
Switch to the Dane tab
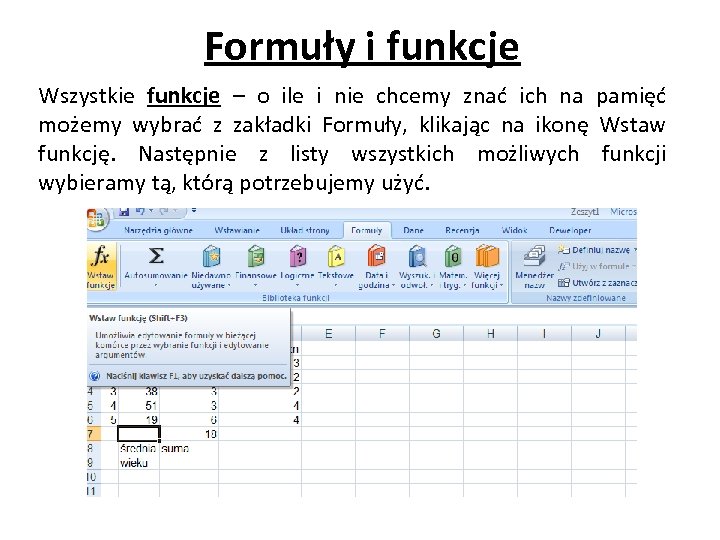[413, 231]
